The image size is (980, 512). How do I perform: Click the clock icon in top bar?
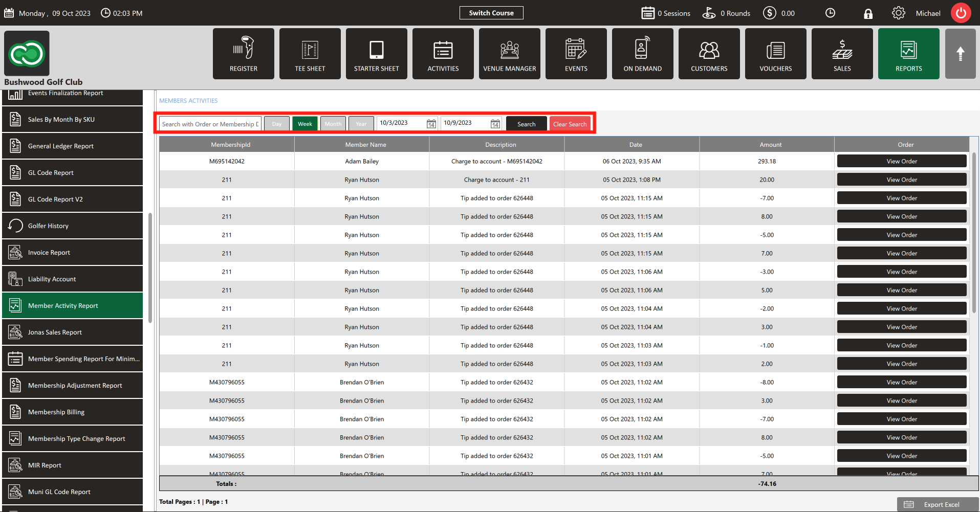831,13
